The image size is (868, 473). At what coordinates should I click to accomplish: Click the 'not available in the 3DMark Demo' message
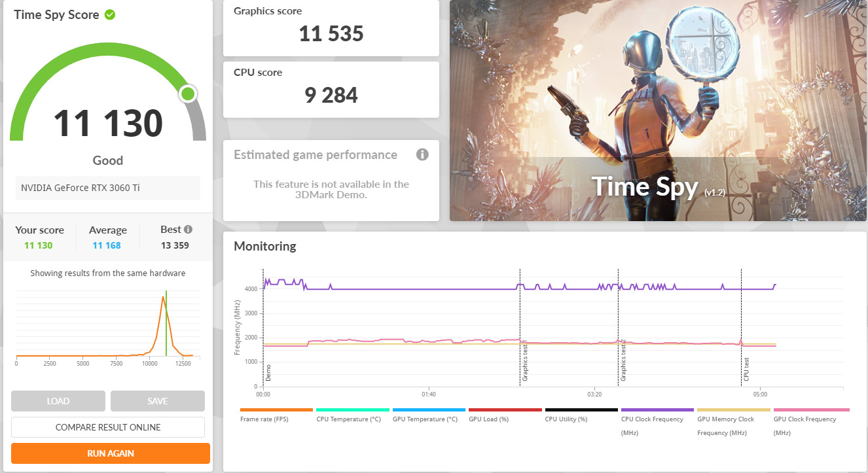point(331,190)
